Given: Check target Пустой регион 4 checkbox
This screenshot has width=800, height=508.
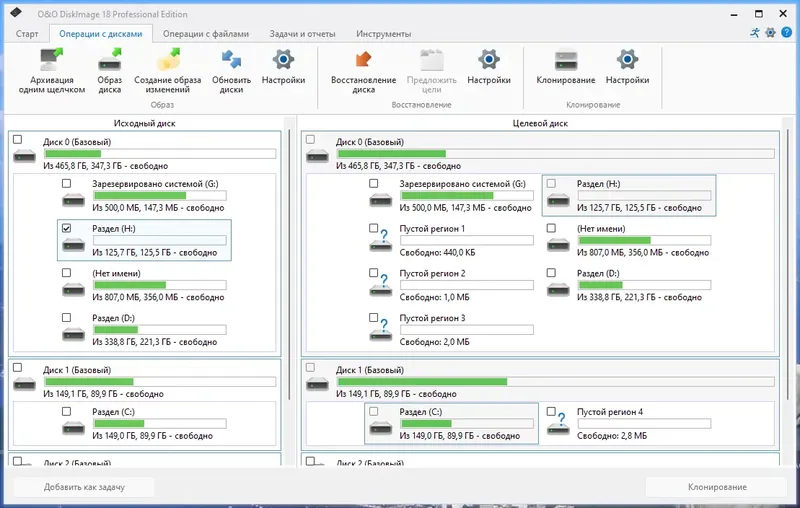Looking at the screenshot, I should 552,411.
